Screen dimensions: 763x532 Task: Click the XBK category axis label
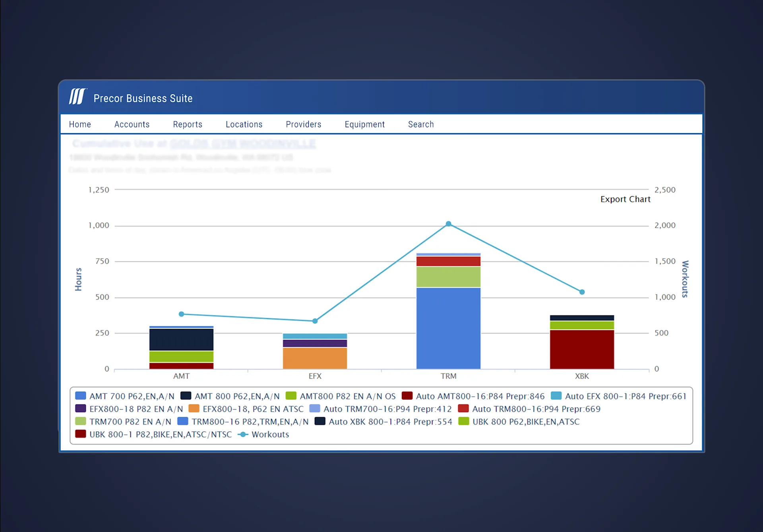582,376
